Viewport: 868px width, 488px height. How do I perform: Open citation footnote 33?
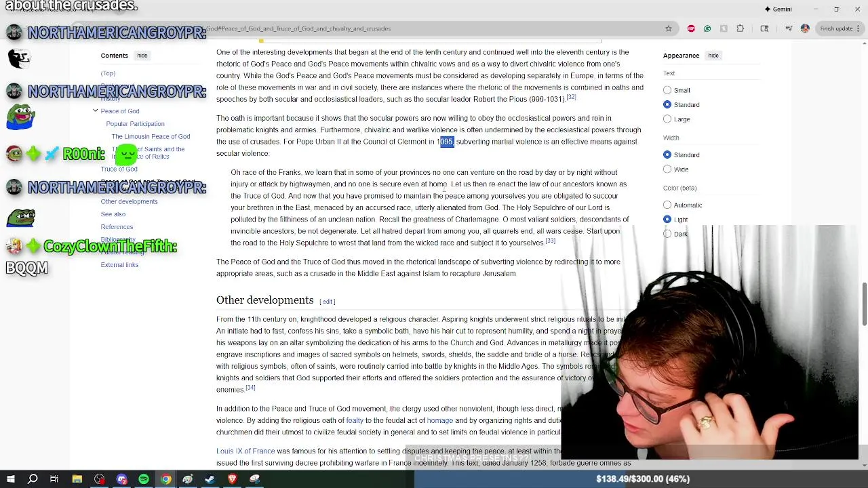pyautogui.click(x=550, y=241)
